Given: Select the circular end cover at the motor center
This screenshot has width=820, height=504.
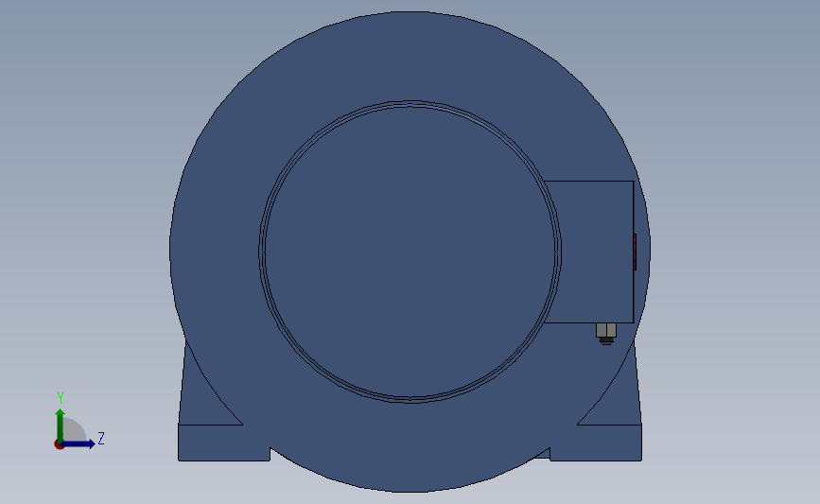Looking at the screenshot, I should coord(410,252).
